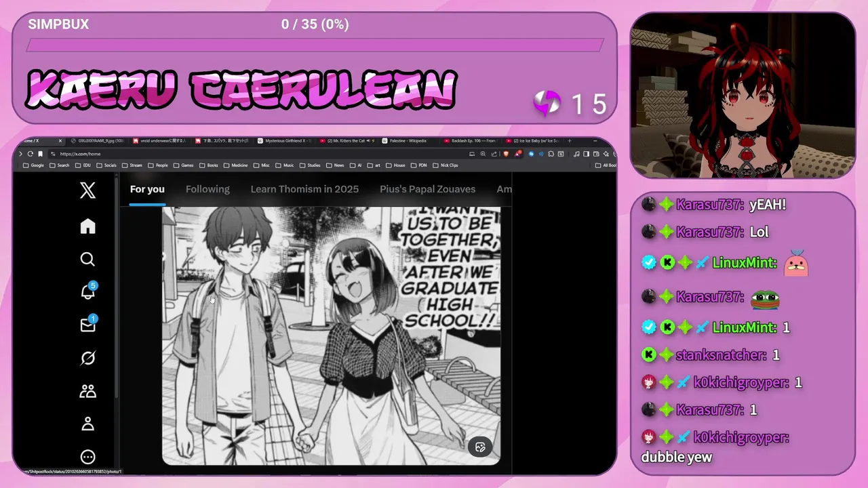Click the X logo in the sidebar
The image size is (868, 488).
87,190
